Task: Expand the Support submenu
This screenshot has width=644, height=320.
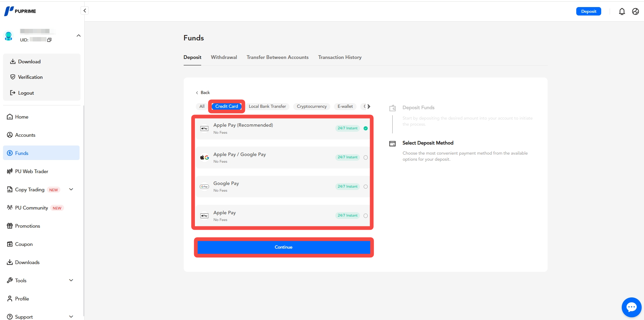Action: (71, 317)
